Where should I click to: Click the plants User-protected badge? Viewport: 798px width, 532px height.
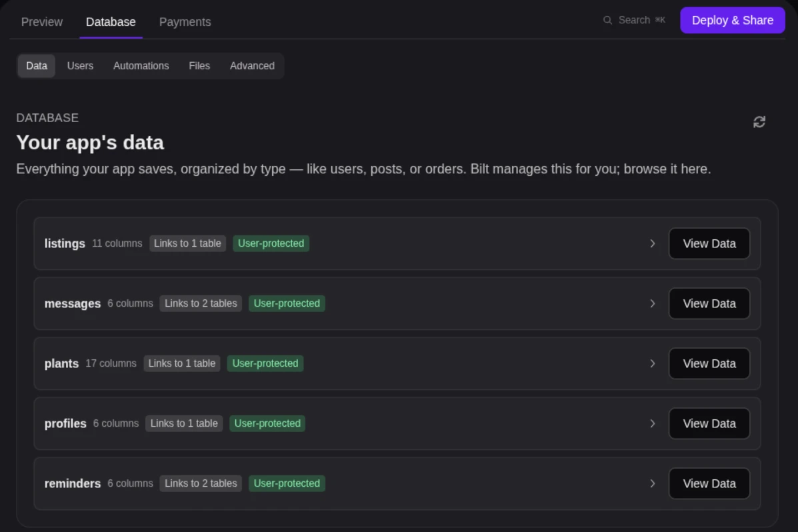(x=265, y=364)
